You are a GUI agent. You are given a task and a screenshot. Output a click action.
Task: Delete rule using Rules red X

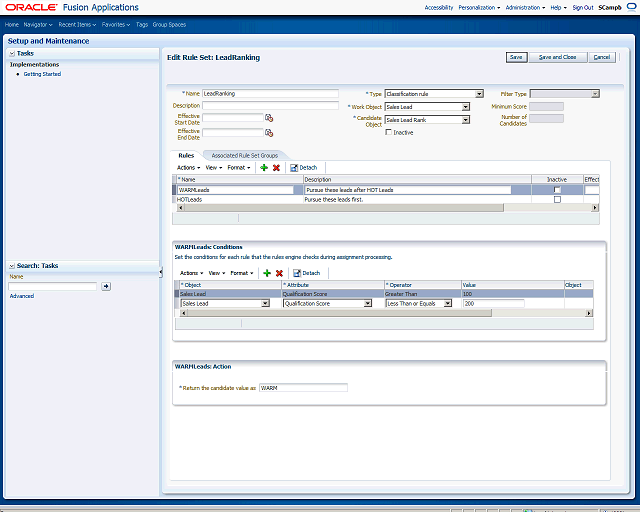coord(276,168)
